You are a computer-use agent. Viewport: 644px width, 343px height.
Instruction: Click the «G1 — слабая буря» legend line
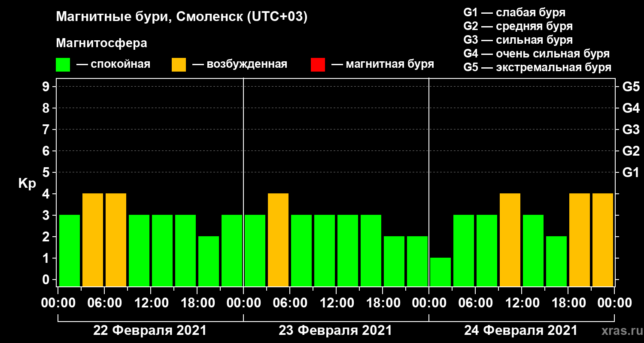click(514, 12)
